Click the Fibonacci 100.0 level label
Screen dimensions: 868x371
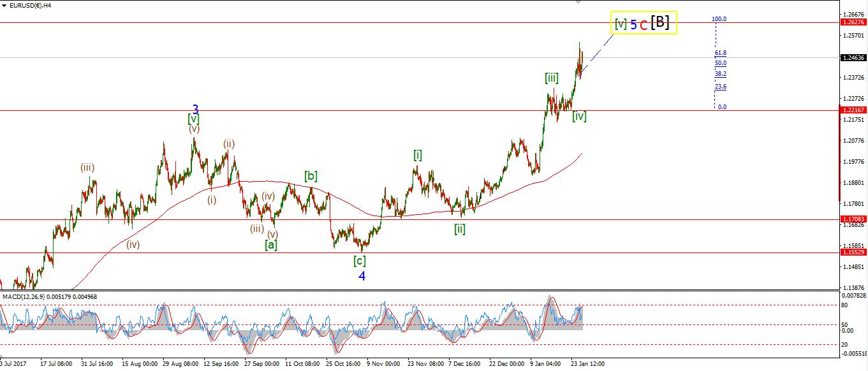click(719, 19)
